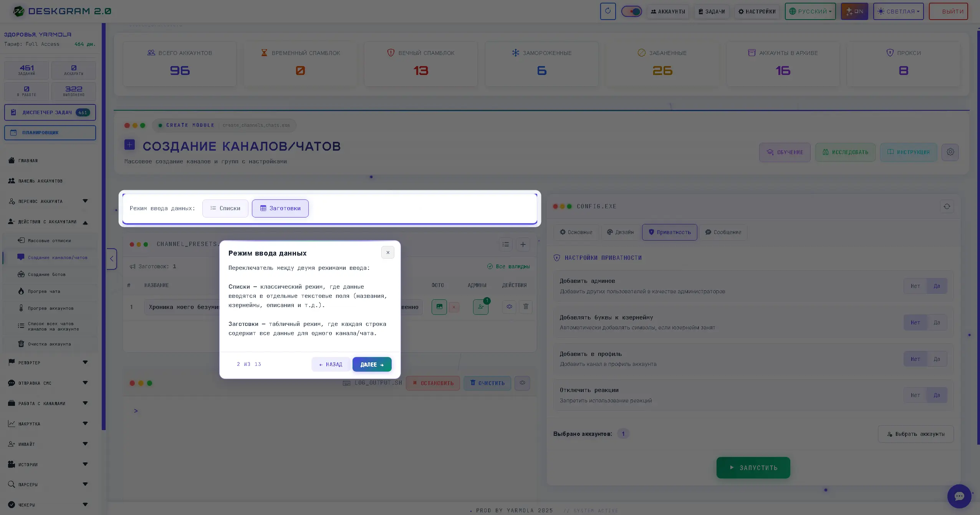The image size is (980, 515).
Task: Close the Режим ввода данных popup
Action: point(388,253)
